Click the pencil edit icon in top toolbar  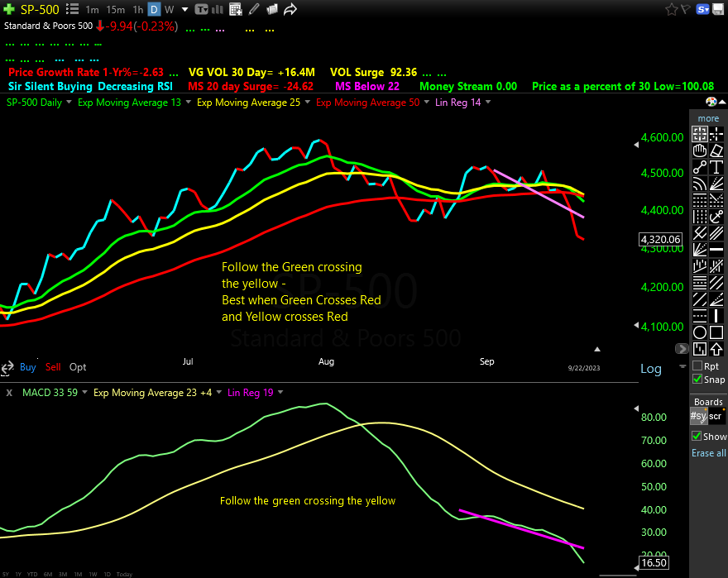click(254, 9)
